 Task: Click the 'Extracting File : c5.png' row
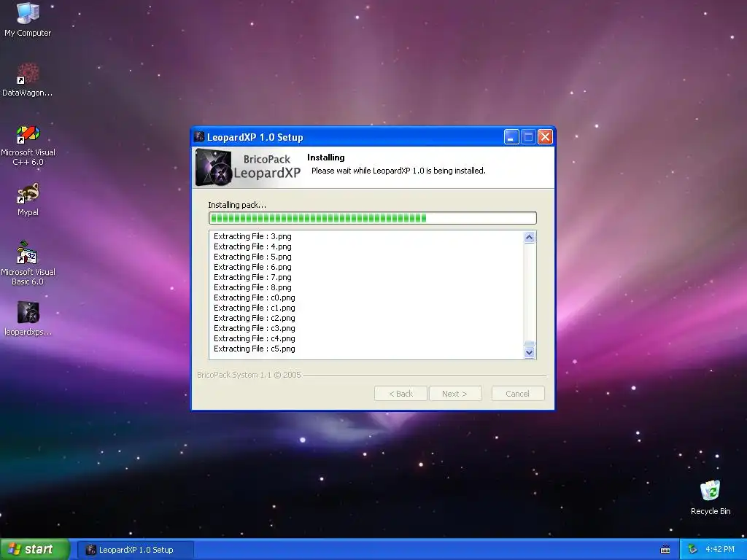tap(255, 349)
